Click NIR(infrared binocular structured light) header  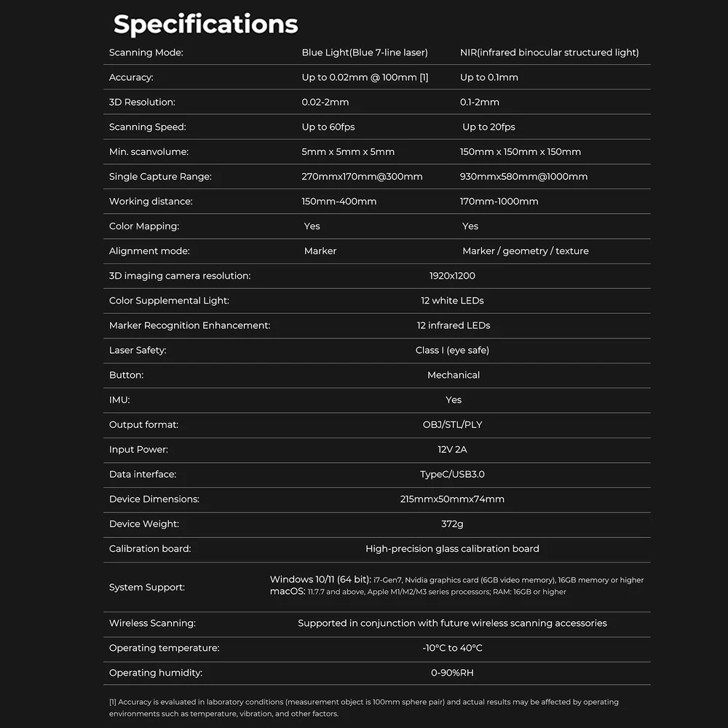click(x=549, y=52)
